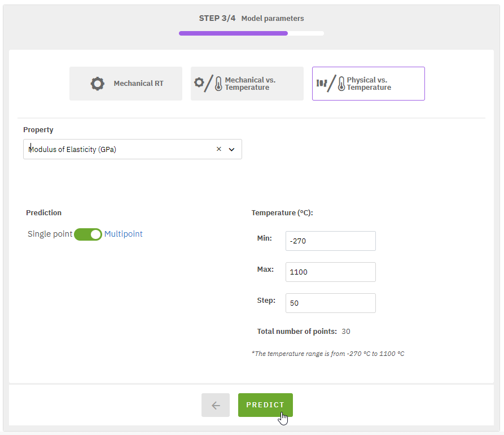Expand the Property dropdown chevron
504x435 pixels.
pos(231,150)
